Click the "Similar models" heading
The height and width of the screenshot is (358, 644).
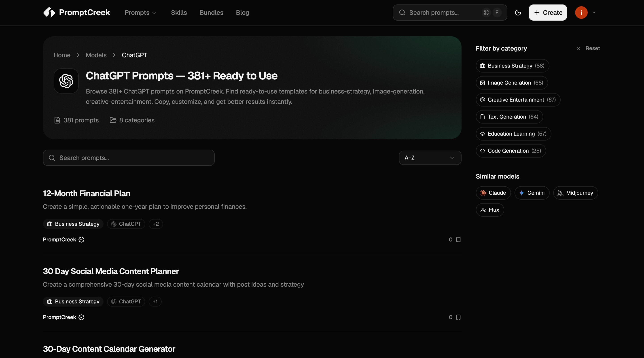click(x=498, y=176)
